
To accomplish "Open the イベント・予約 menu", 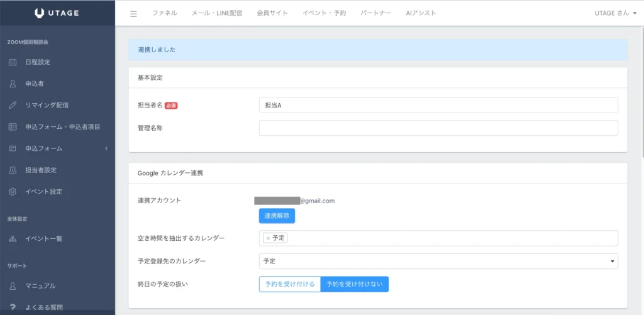I will coord(324,13).
